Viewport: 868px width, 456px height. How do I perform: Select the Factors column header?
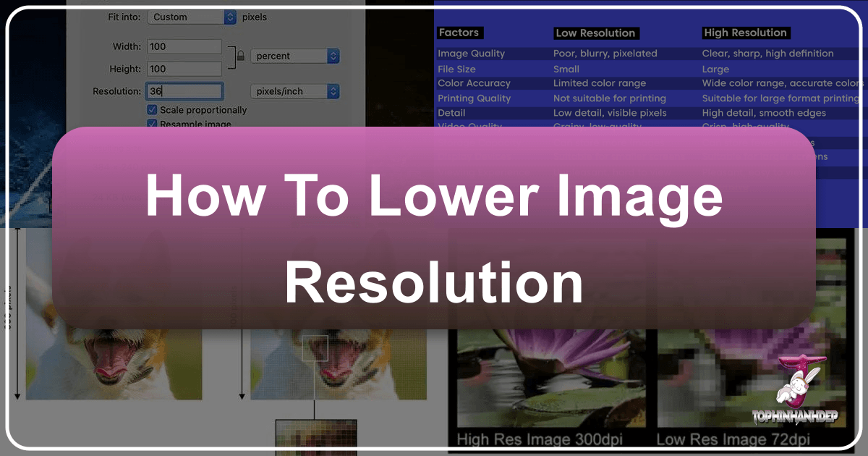459,33
